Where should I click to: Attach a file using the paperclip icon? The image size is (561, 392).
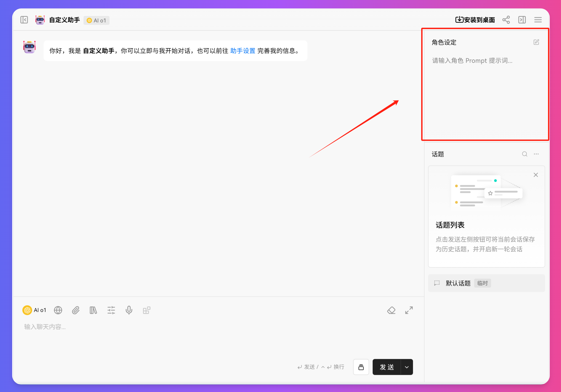coord(76,310)
